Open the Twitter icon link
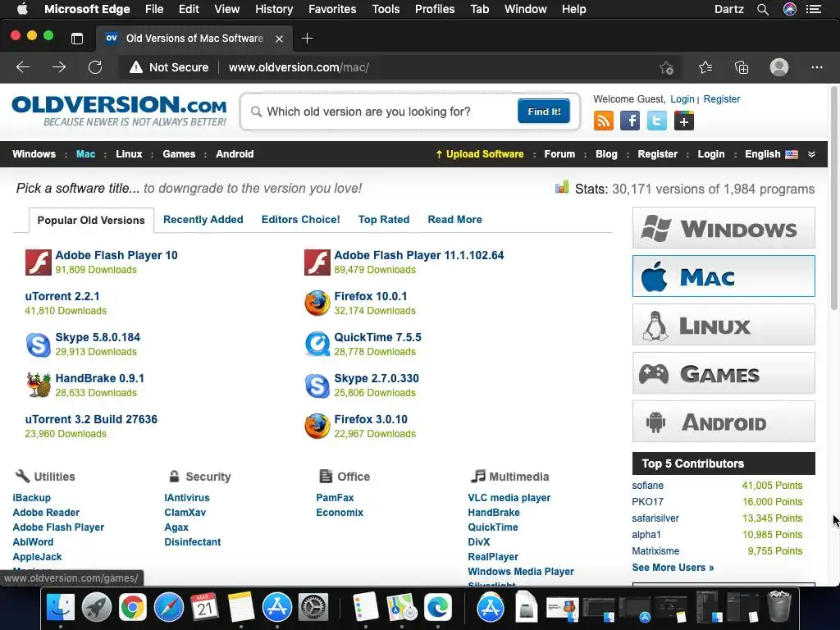This screenshot has width=840, height=630. point(657,121)
